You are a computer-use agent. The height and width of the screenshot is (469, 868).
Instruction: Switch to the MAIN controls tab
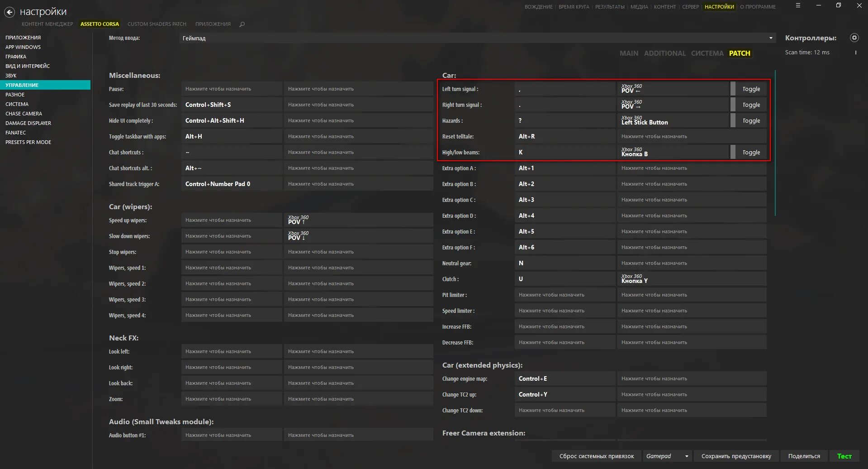coord(629,53)
